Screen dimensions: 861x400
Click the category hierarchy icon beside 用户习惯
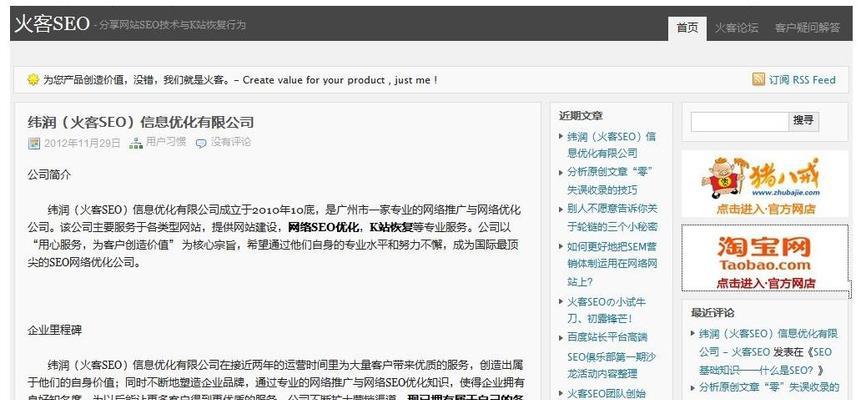[x=136, y=143]
